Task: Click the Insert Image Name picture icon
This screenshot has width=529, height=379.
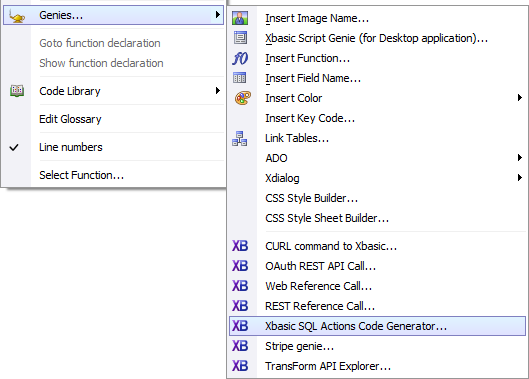Action: (x=240, y=18)
